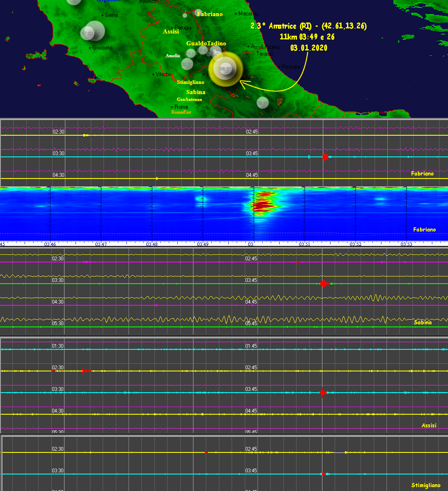Click the white event circle near Grosseto
This screenshot has width=448, height=491.
coord(92,31)
